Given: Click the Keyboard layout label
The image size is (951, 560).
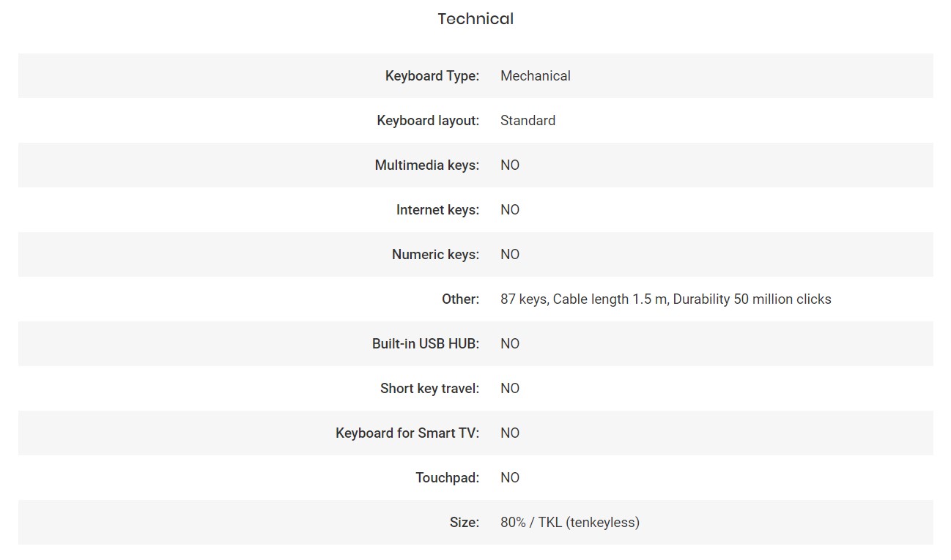Looking at the screenshot, I should [x=428, y=121].
